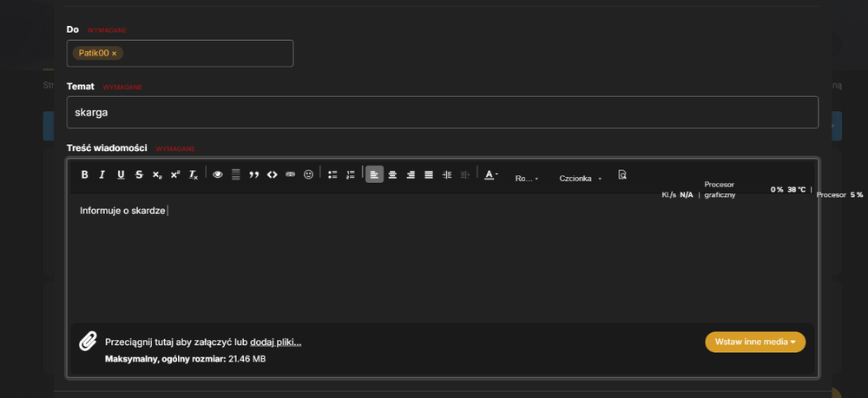This screenshot has height=398, width=868.
Task: Click the 'Procesor graficzny' overlay text
Action: click(720, 190)
